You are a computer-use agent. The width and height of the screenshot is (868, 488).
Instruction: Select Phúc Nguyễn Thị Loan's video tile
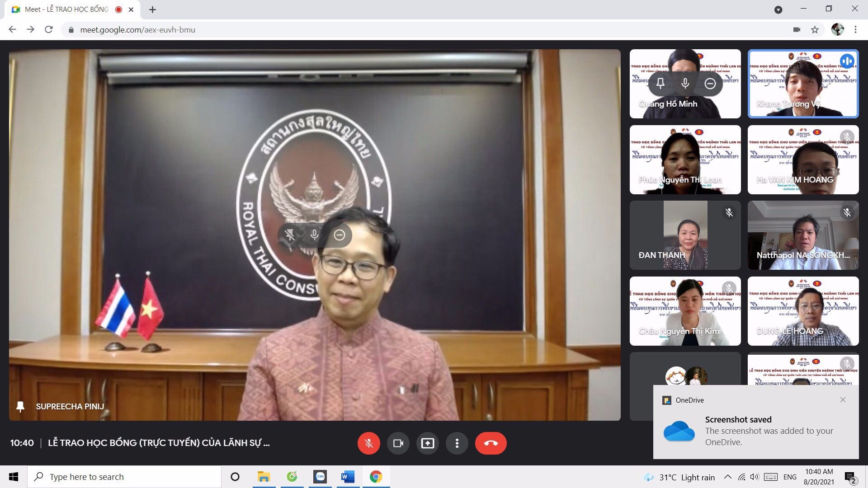point(685,160)
